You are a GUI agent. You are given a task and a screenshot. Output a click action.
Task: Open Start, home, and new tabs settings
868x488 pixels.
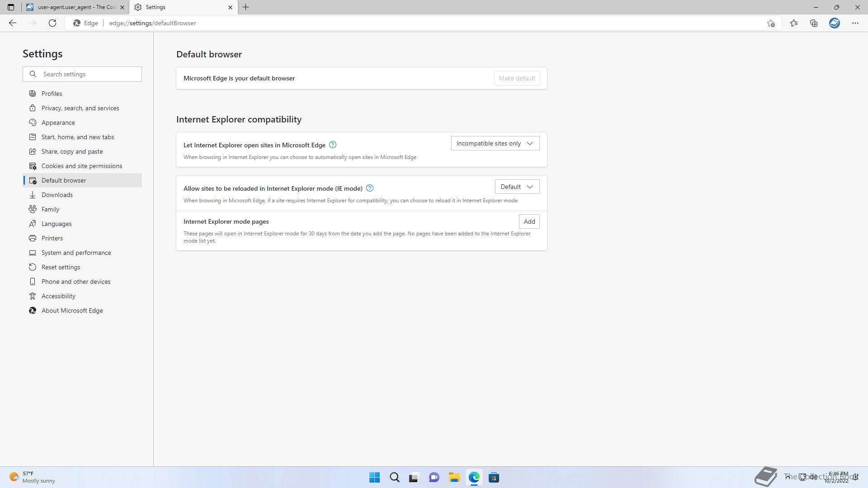(82, 137)
